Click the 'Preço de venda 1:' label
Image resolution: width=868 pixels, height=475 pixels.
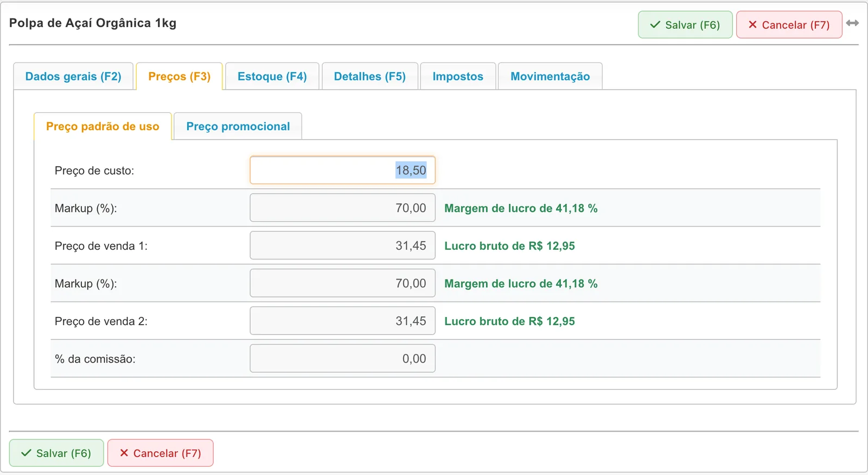(101, 246)
